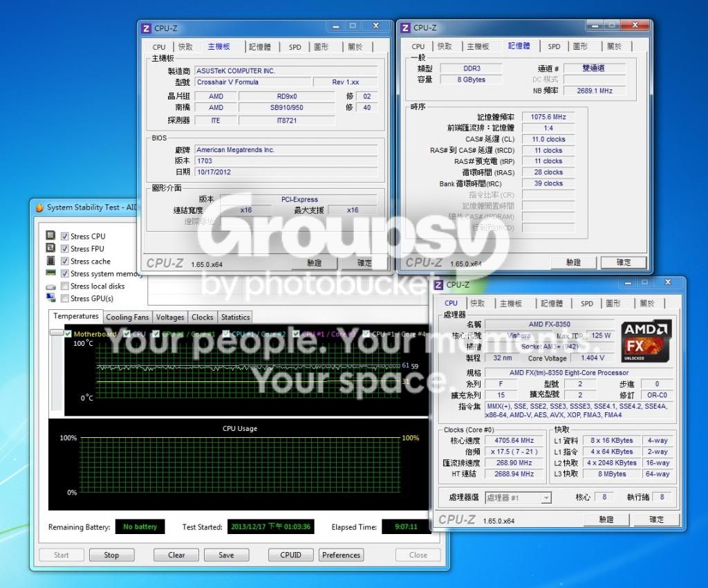Screen dimensions: 708x588
Task: Open the 快取 tab in the motherboard CPU-Z window
Action: [x=185, y=47]
